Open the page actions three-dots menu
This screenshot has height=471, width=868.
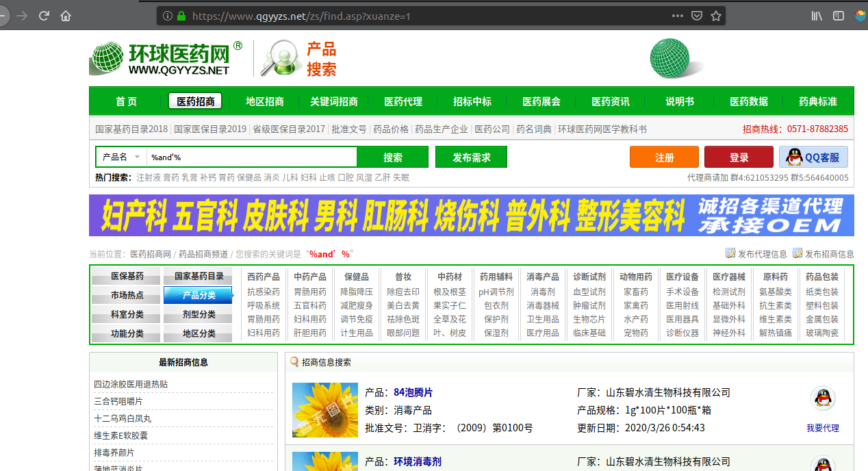(677, 15)
